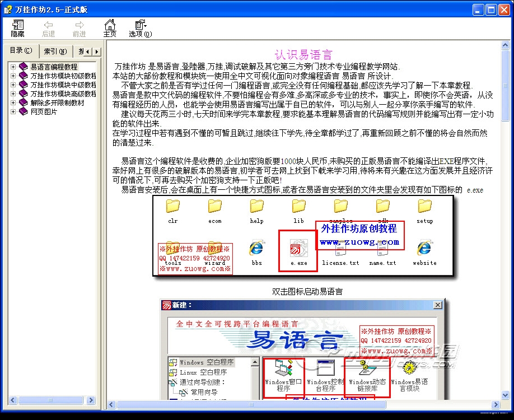Screen dimensions: 514x420
Task: Click the bbs Internet Explorer shortcut icon
Action: click(x=256, y=248)
